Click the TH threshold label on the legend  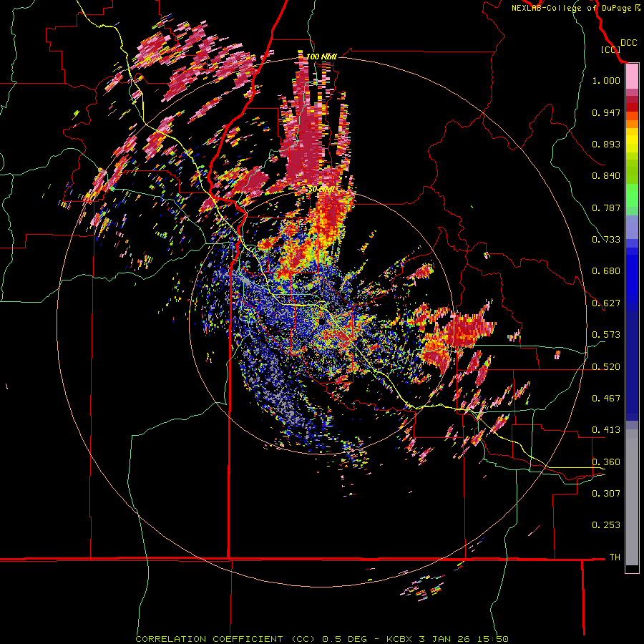pos(615,557)
